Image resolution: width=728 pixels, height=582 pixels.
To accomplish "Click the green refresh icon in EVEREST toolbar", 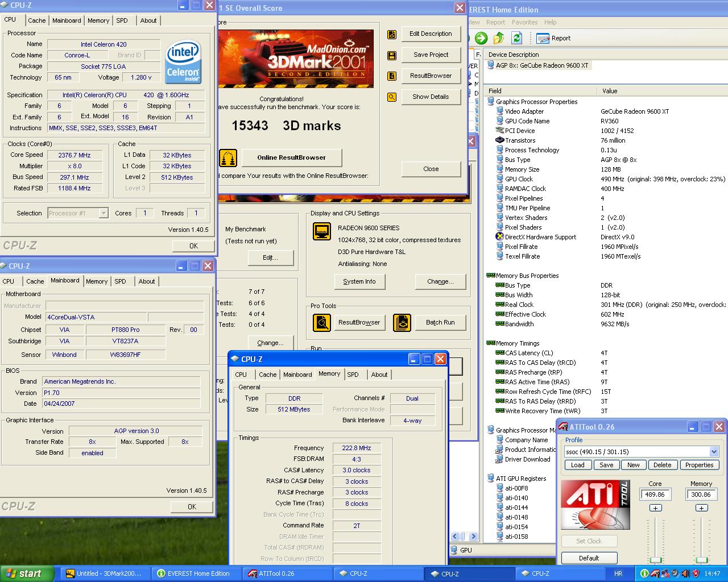I will click(516, 38).
